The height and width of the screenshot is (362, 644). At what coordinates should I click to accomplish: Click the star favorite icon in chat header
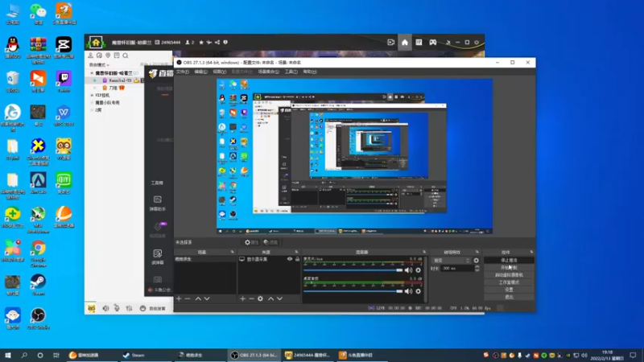[x=201, y=43]
